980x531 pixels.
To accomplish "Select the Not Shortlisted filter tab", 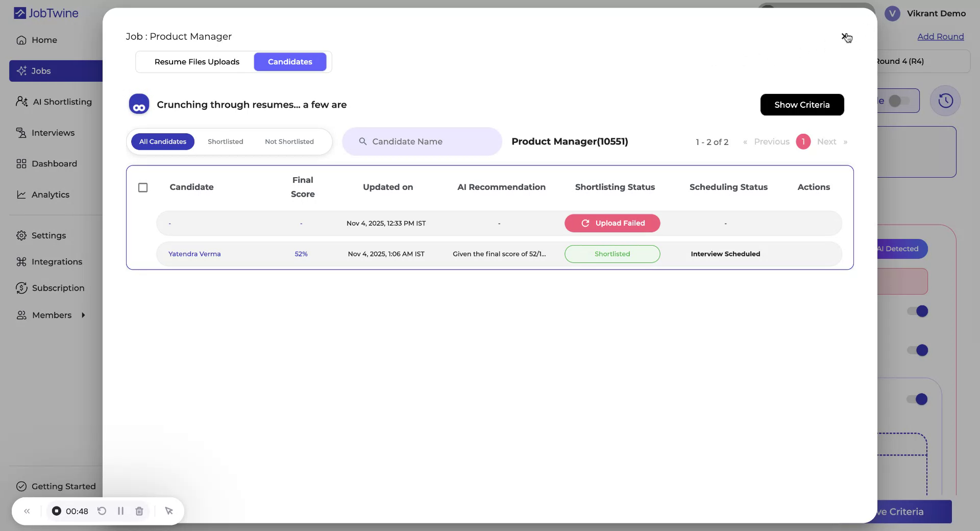I will tap(289, 141).
